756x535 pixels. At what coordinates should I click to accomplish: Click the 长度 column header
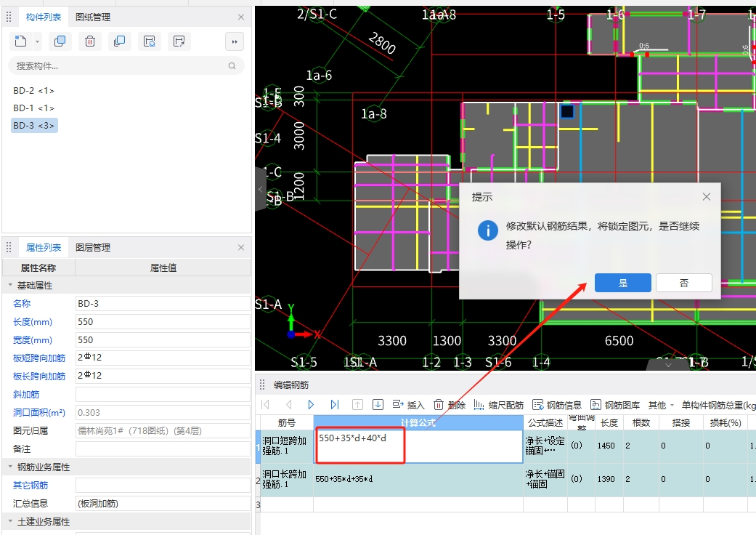(x=609, y=422)
